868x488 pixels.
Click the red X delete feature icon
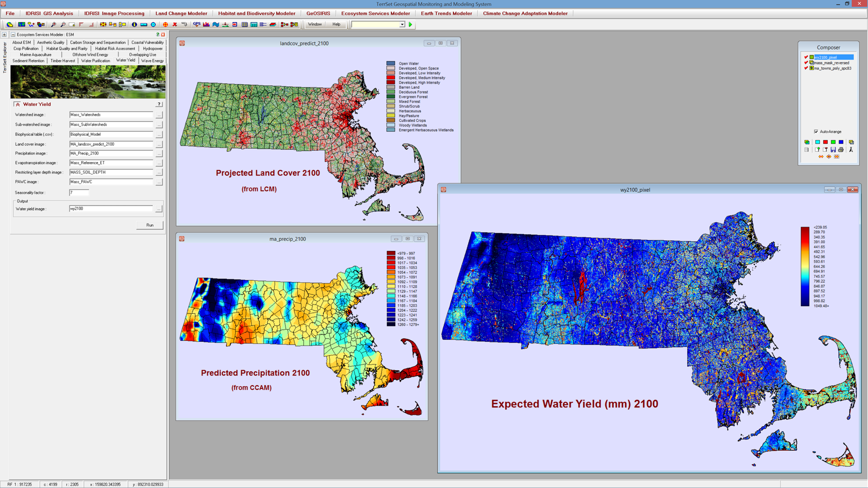point(175,24)
